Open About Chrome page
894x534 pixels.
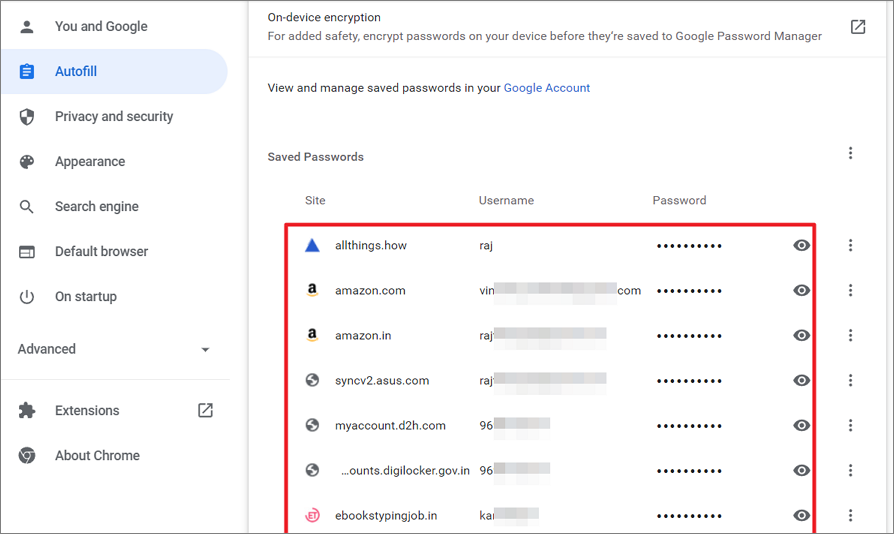pos(97,455)
